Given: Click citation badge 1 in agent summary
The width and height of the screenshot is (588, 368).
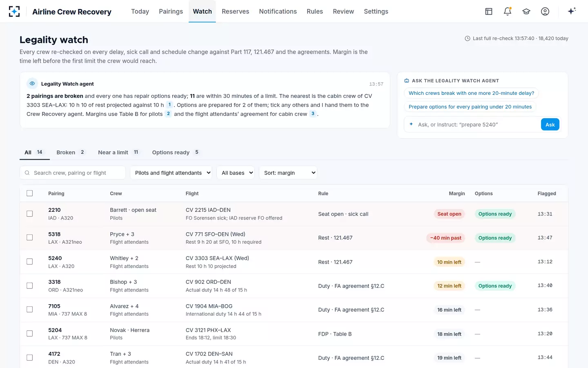Looking at the screenshot, I should 169,105.
